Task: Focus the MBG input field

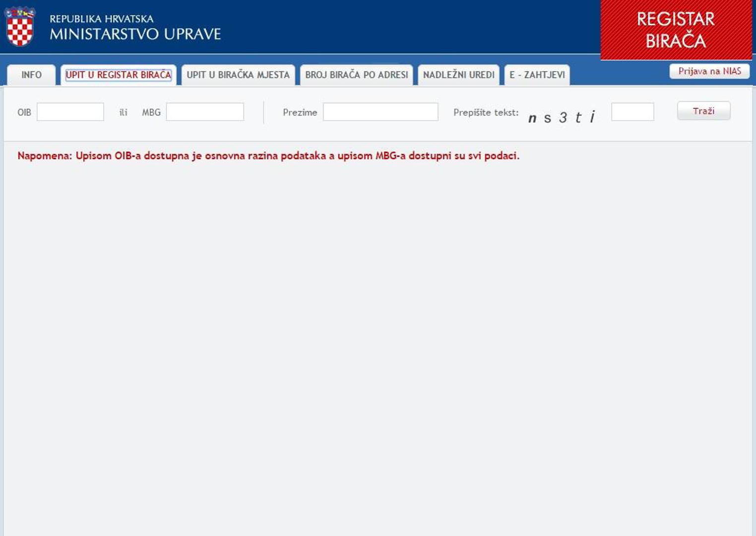Action: pos(205,112)
